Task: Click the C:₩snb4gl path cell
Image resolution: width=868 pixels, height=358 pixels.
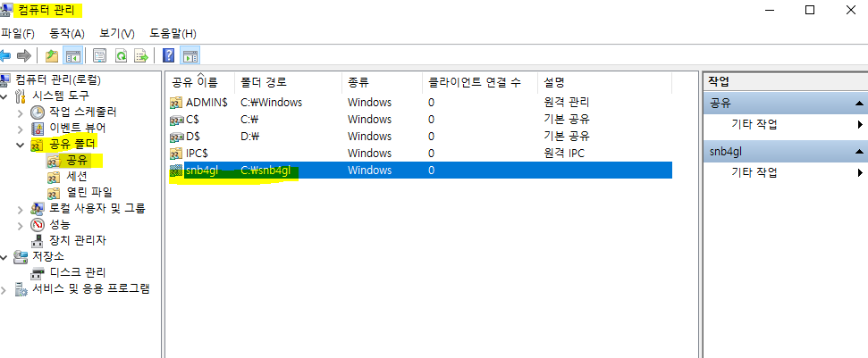Action: pos(265,171)
